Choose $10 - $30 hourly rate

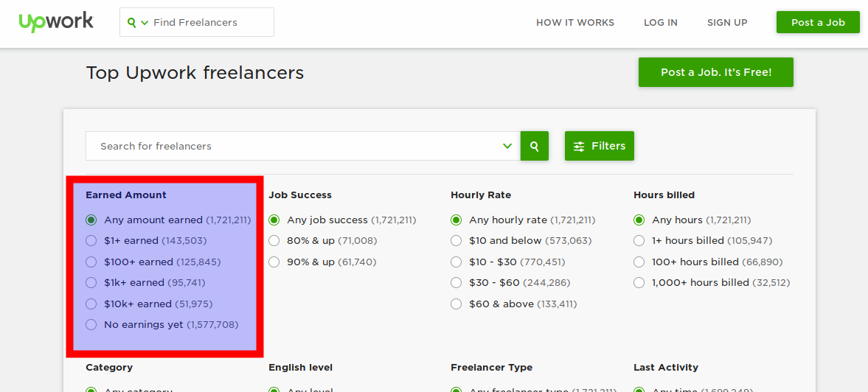pyautogui.click(x=456, y=262)
